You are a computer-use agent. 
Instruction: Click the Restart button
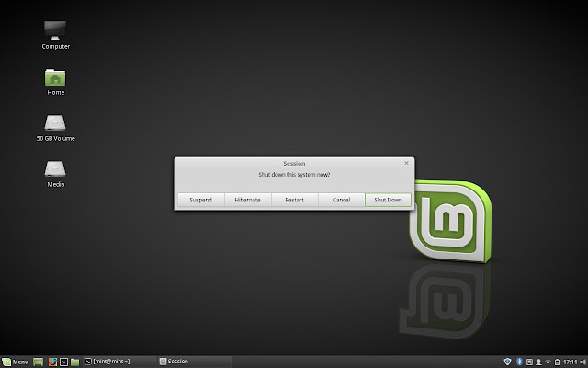pos(294,200)
